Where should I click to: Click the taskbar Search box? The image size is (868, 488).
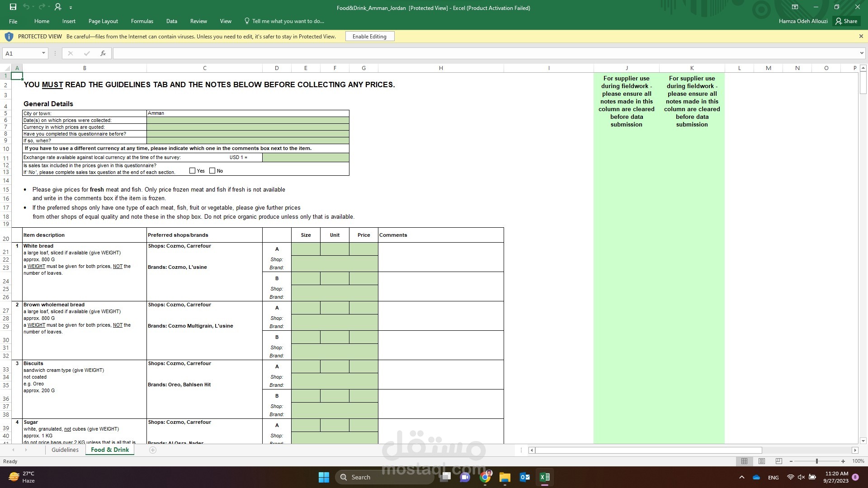384,477
